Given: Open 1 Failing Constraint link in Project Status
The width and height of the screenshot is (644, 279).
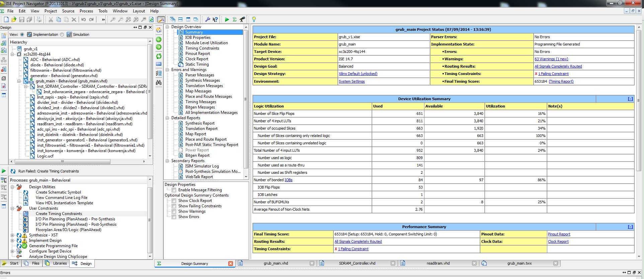Looking at the screenshot, I should [x=553, y=74].
